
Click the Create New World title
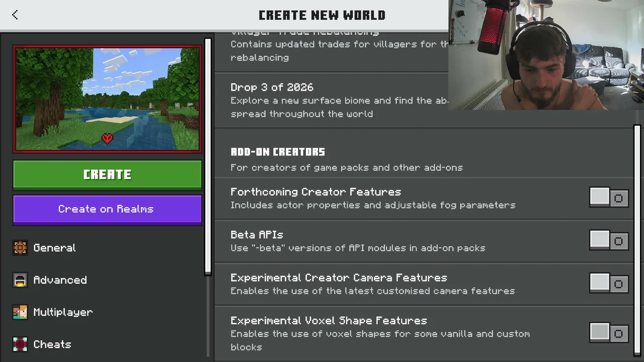[322, 15]
